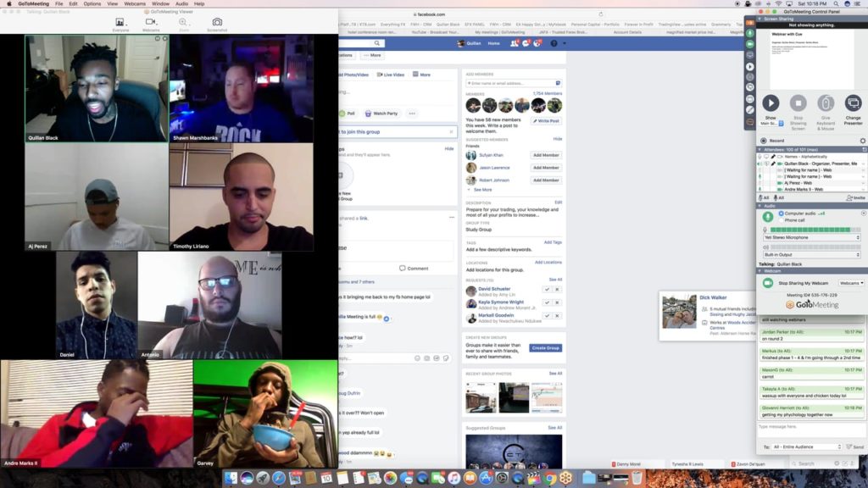Click the green camera icon in the grab tab strip
The height and width of the screenshot is (488, 868).
coord(750,44)
